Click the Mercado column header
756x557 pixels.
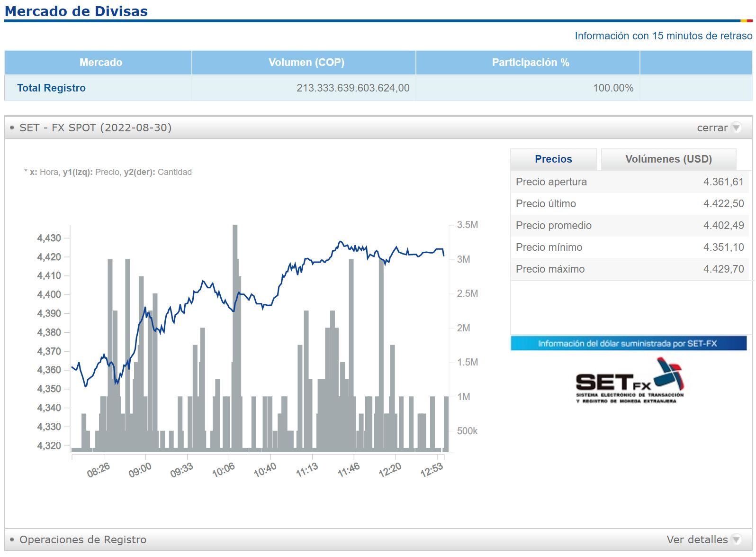tap(100, 63)
